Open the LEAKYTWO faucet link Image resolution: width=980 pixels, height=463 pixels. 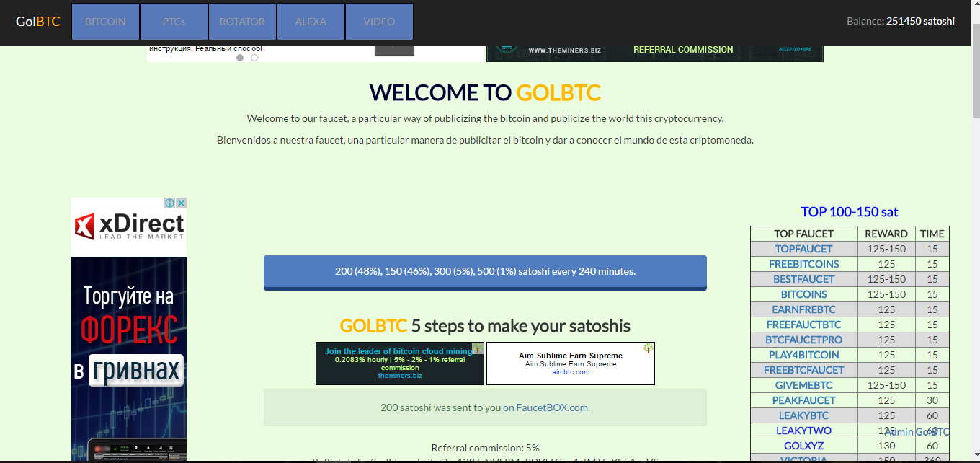803,431
